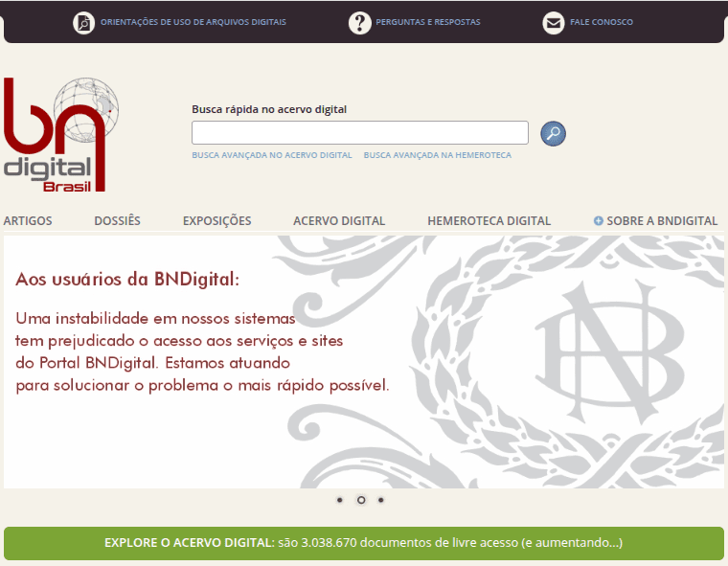Open Busca avançada na hemeroteca
The width and height of the screenshot is (728, 566).
click(x=438, y=155)
